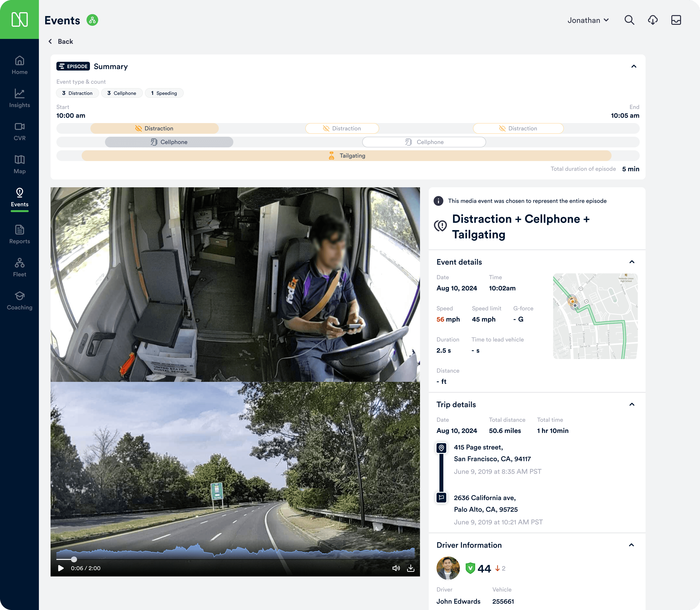Open the Coaching sidebar item
Screen dimensions: 700x610
19,301
